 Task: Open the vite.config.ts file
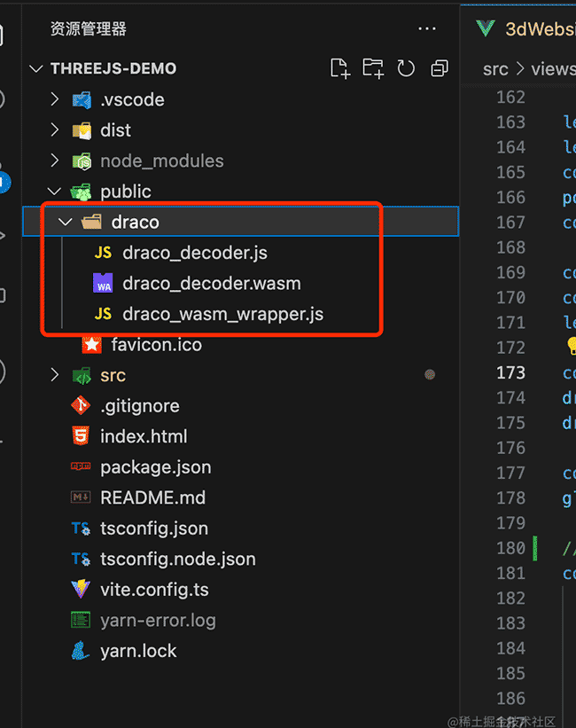(154, 590)
